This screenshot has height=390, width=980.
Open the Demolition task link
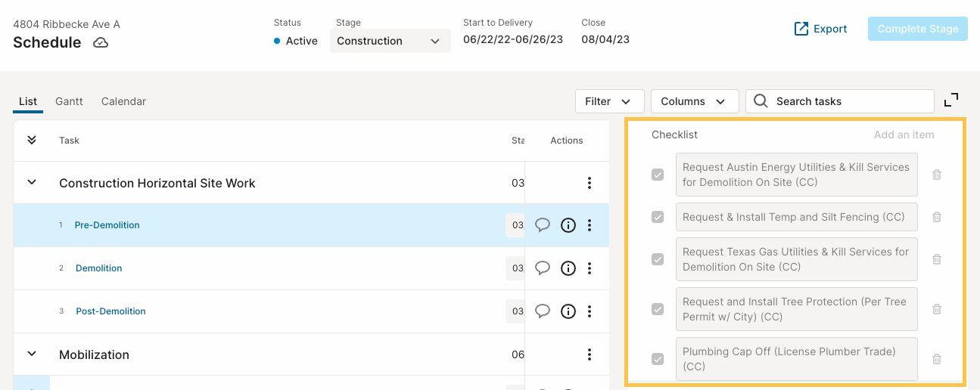[98, 268]
